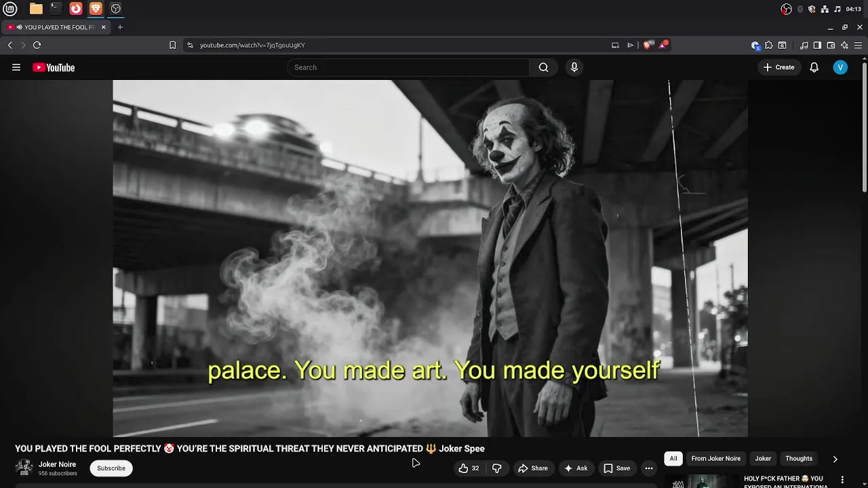The width and height of the screenshot is (868, 488).
Task: Dislike the video with thumbs down
Action: (496, 468)
